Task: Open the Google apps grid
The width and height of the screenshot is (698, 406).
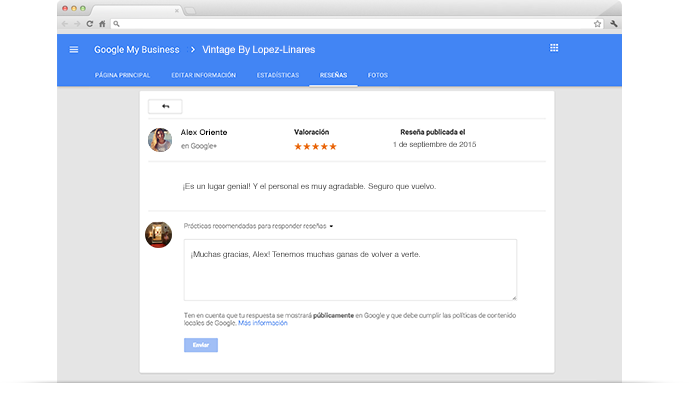Action: pos(554,48)
